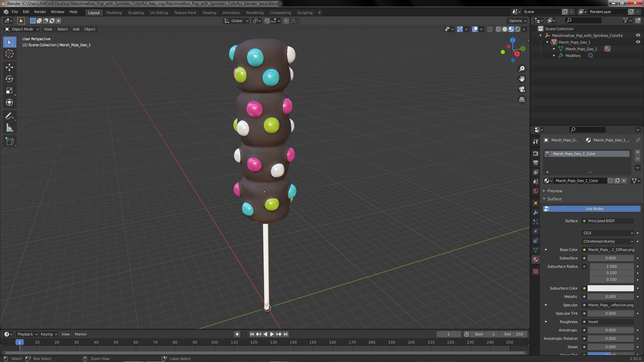Expand the Preview panel
644x362 pixels.
[554, 191]
